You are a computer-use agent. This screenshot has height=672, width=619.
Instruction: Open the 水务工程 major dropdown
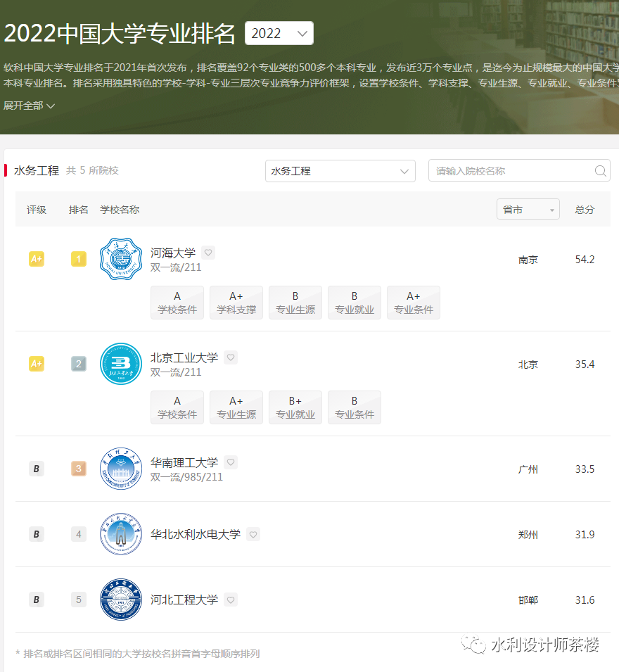[340, 171]
